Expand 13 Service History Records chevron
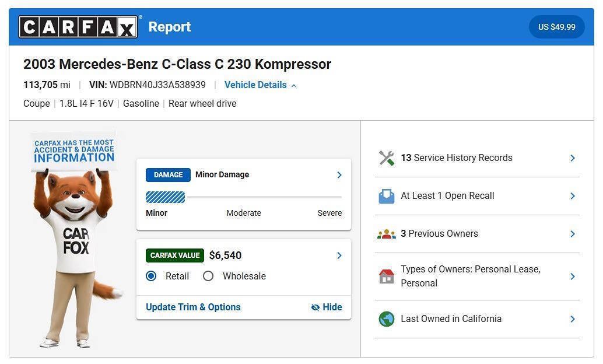The height and width of the screenshot is (364, 603). coord(573,158)
